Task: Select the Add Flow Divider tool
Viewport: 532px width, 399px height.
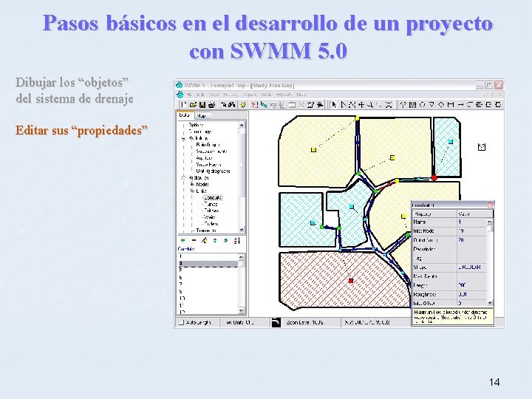Action: [441, 105]
